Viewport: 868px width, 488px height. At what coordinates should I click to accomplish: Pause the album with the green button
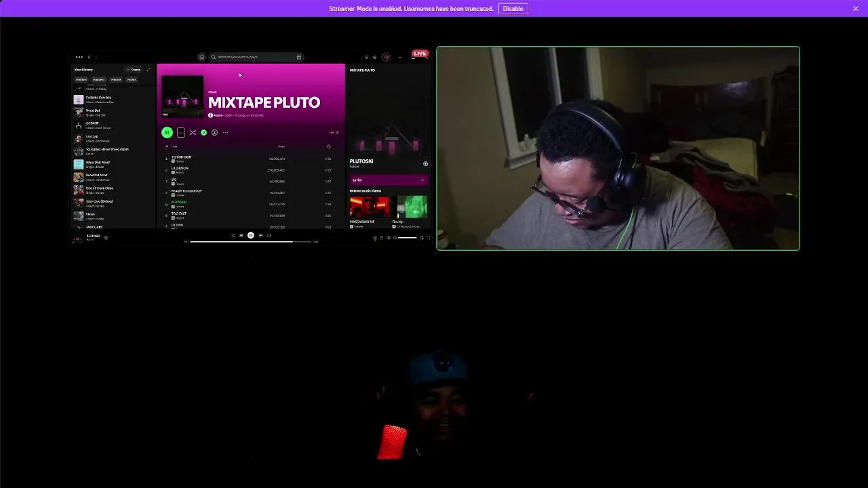coord(167,132)
